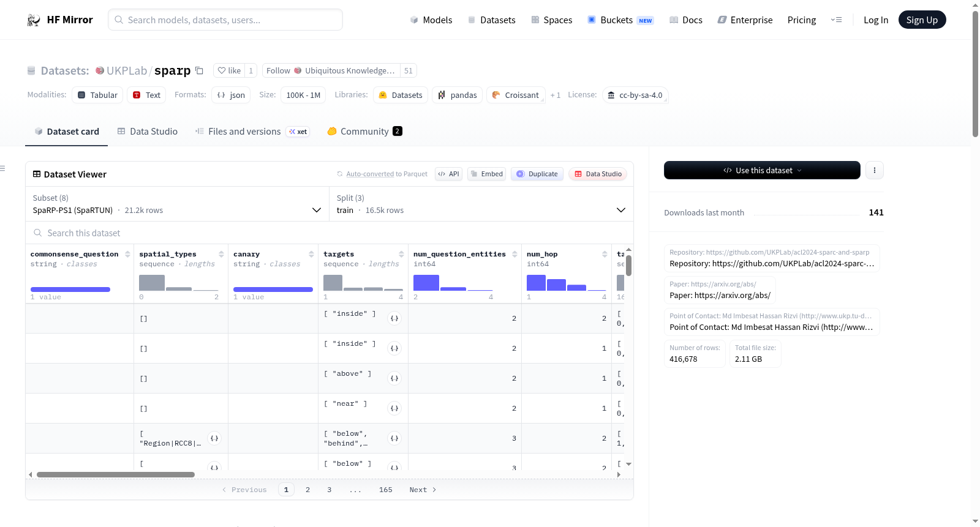980x527 pixels.
Task: Go to Datasets in top navigation
Action: [x=492, y=20]
